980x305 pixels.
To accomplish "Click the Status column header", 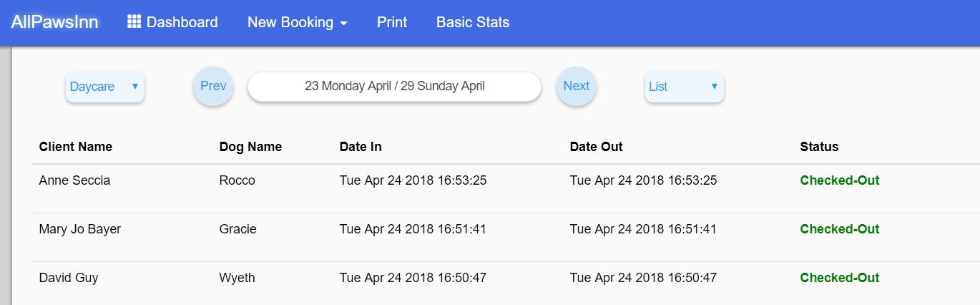I will click(819, 147).
